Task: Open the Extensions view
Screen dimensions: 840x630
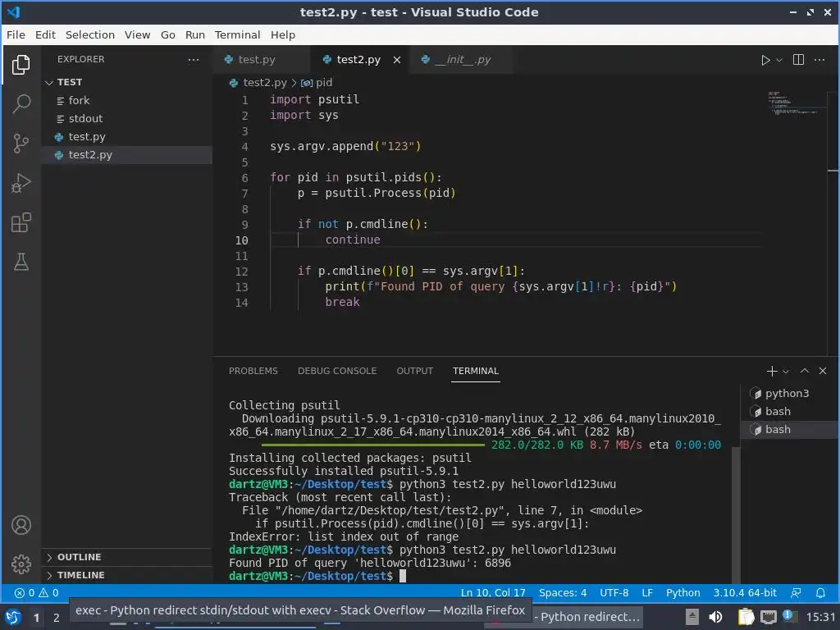Action: (x=21, y=223)
